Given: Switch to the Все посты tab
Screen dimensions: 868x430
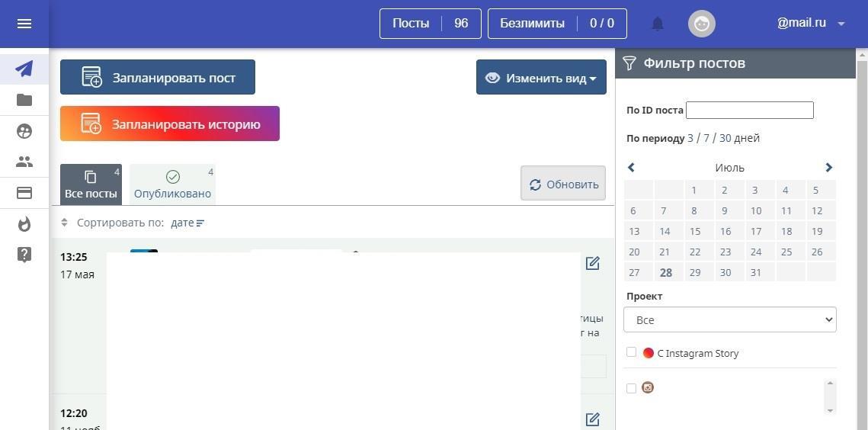Looking at the screenshot, I should 91,185.
